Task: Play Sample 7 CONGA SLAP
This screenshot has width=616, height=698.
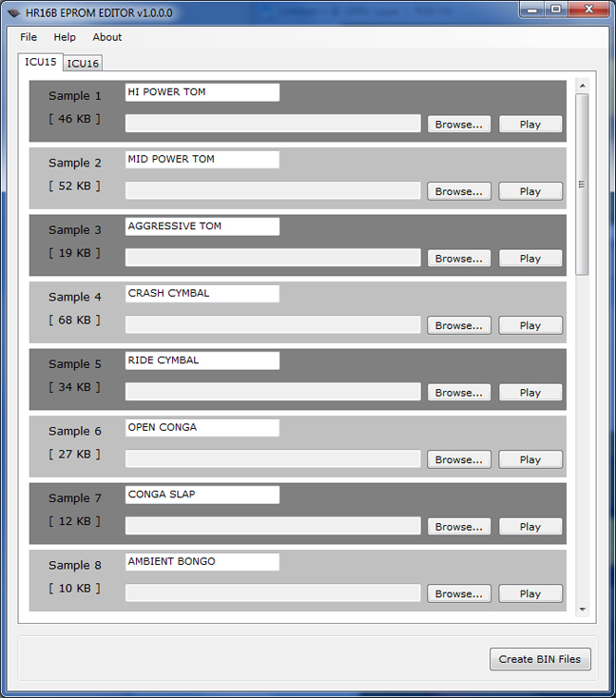Action: (530, 527)
